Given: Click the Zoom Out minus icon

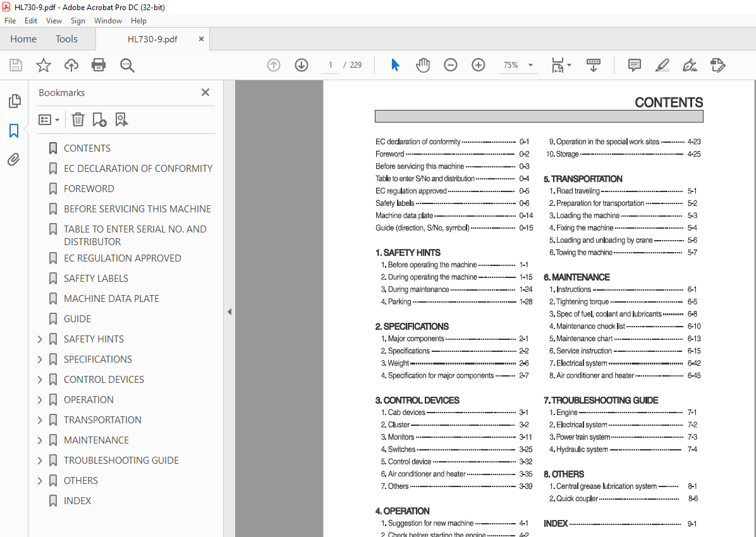Looking at the screenshot, I should click(x=450, y=65).
